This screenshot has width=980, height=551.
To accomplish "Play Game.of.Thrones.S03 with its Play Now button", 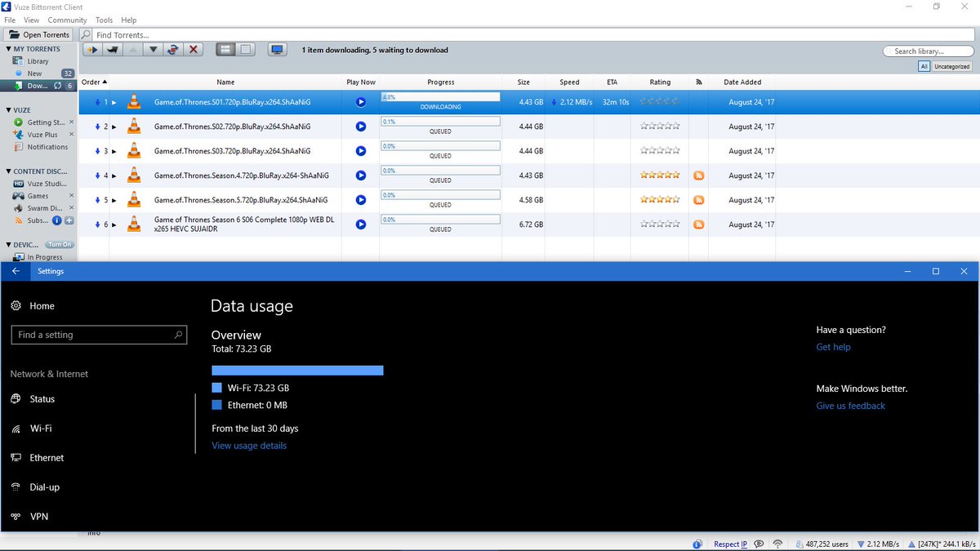I will pyautogui.click(x=361, y=151).
